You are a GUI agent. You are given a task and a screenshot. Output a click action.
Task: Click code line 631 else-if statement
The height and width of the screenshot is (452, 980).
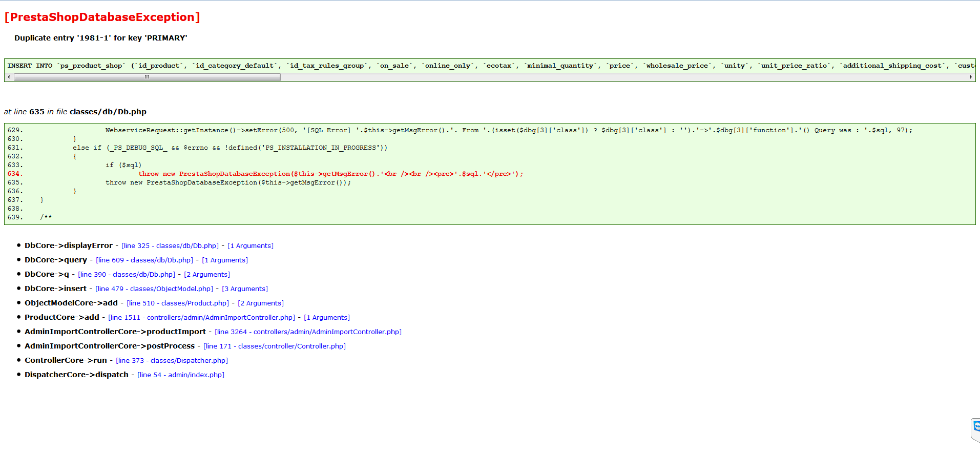[230, 148]
